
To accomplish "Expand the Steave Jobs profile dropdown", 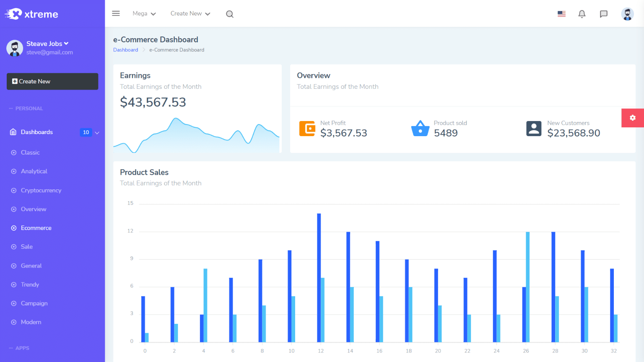I will coord(47,44).
